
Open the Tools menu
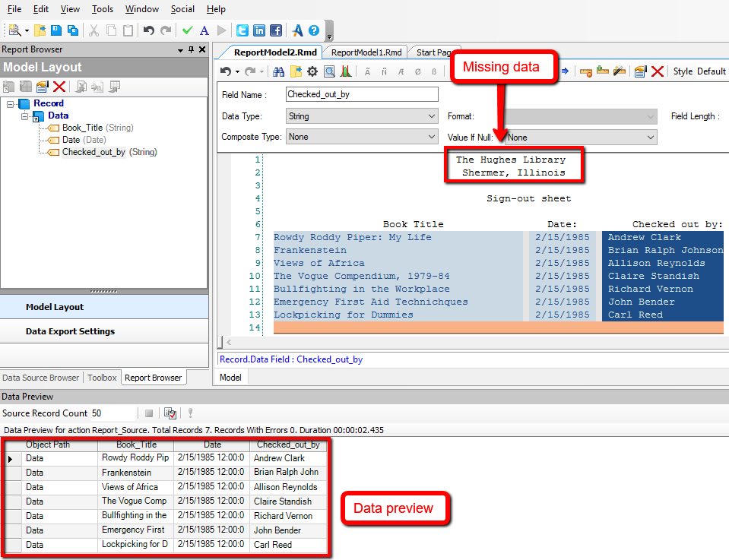(x=102, y=9)
